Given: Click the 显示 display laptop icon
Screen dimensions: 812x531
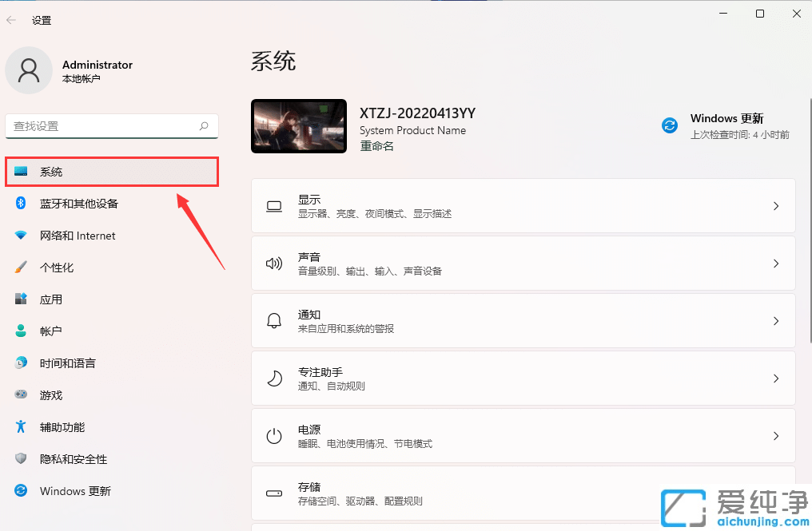Looking at the screenshot, I should (274, 207).
